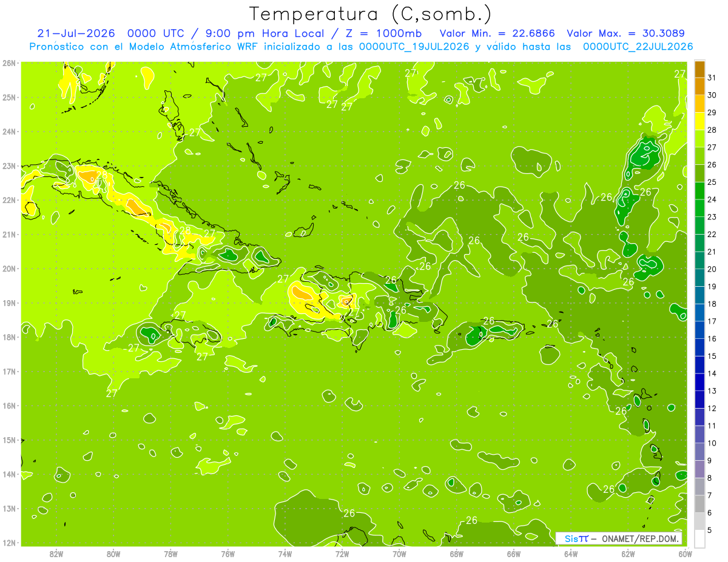Click the '26N' latitude axis label
728x562 pixels.
9,63
